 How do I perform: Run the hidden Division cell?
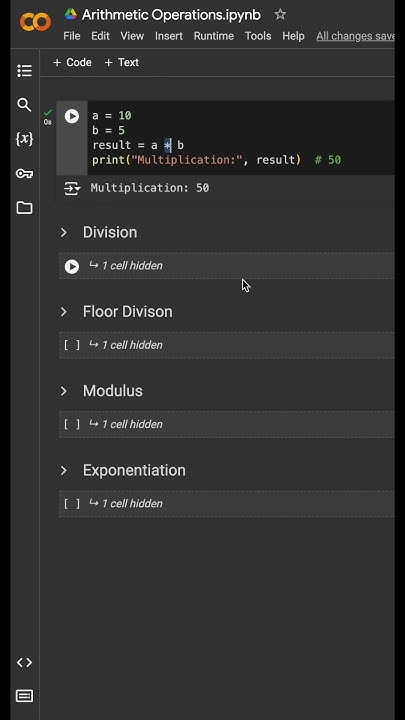[72, 266]
